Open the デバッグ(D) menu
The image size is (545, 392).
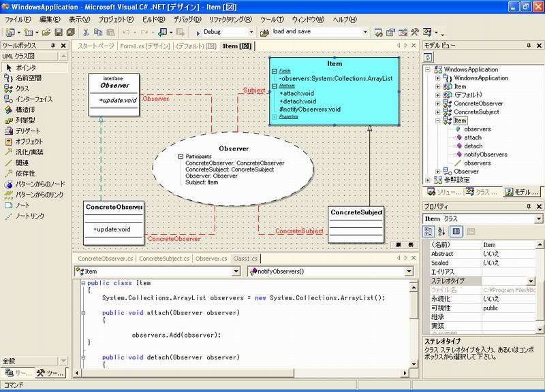187,20
